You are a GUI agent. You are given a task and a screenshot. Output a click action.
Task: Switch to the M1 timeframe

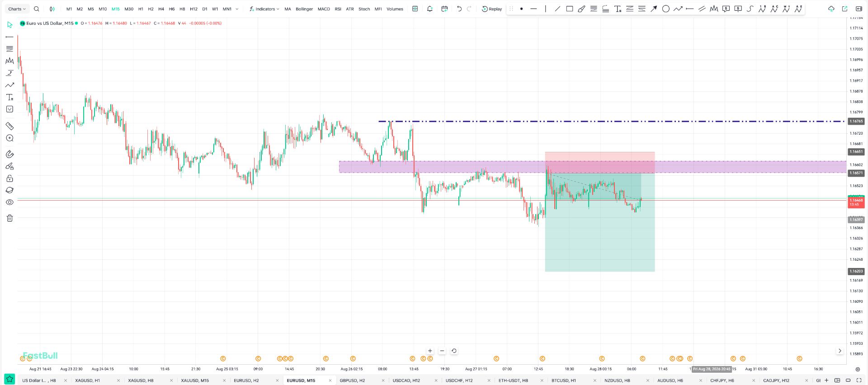tap(69, 9)
